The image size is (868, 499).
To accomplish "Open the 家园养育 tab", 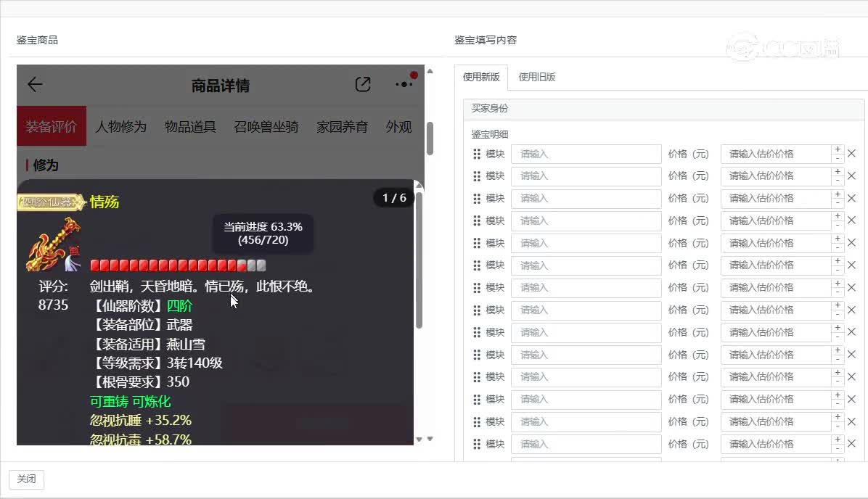I will [x=342, y=127].
